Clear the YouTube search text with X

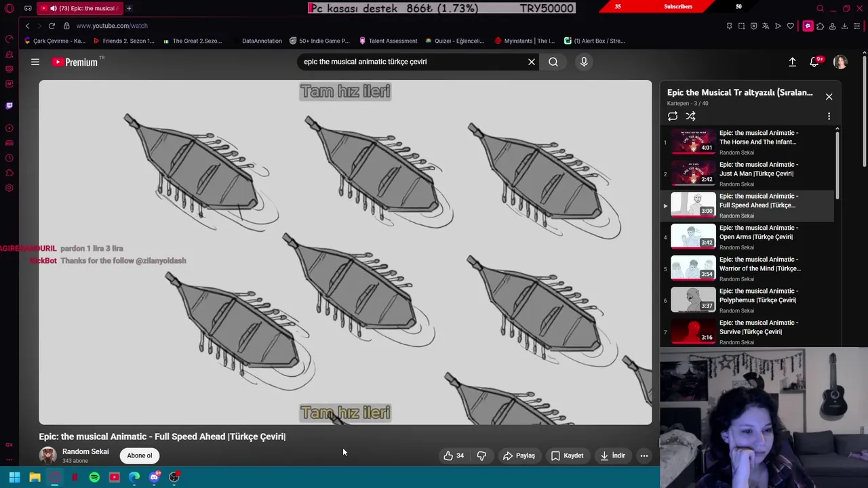tap(532, 62)
